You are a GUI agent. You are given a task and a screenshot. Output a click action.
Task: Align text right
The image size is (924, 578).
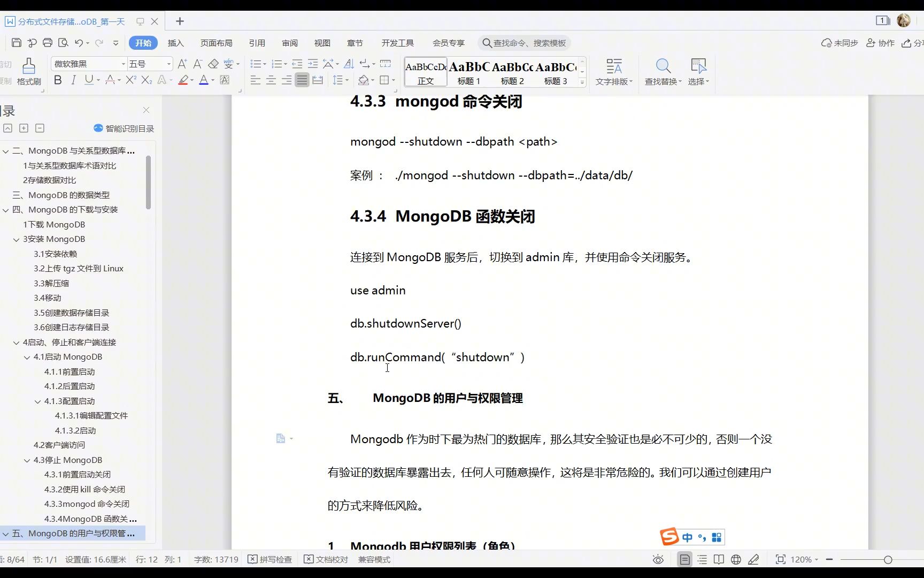pos(287,80)
